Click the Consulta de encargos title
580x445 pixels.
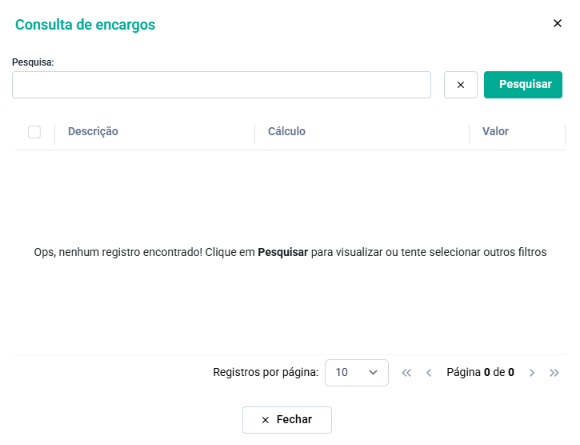click(85, 25)
